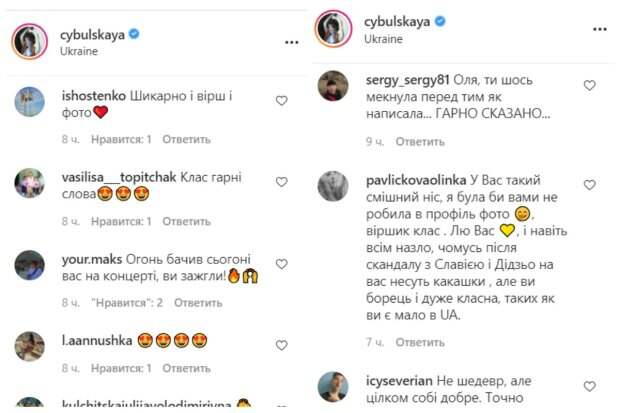Screen dimensions: 620x413
Task: Like ishostenko's comment with the heart
Action: click(282, 100)
